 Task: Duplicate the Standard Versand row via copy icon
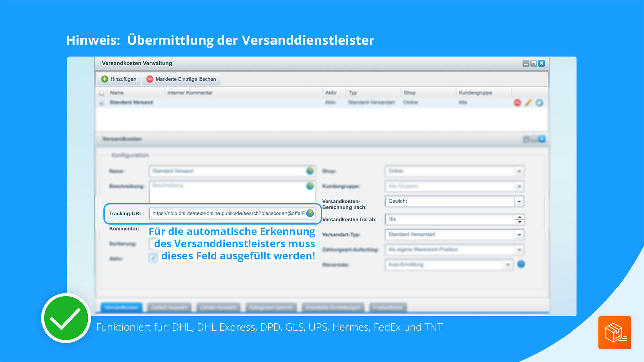click(x=539, y=103)
